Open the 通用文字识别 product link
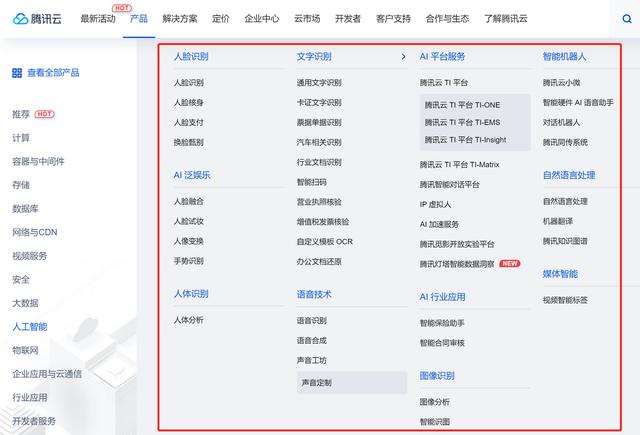This screenshot has height=435, width=640. click(319, 83)
